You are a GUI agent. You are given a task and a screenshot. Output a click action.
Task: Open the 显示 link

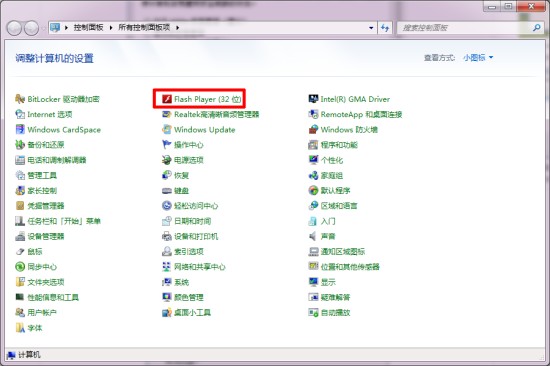pos(328,282)
